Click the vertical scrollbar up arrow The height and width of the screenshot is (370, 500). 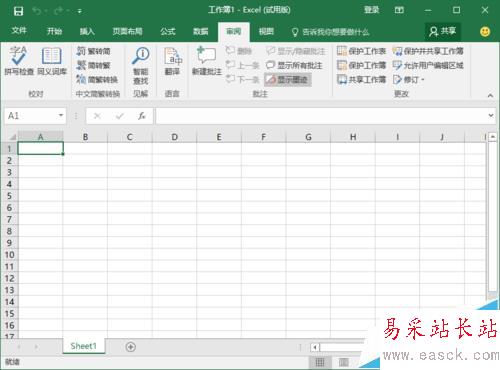point(492,136)
